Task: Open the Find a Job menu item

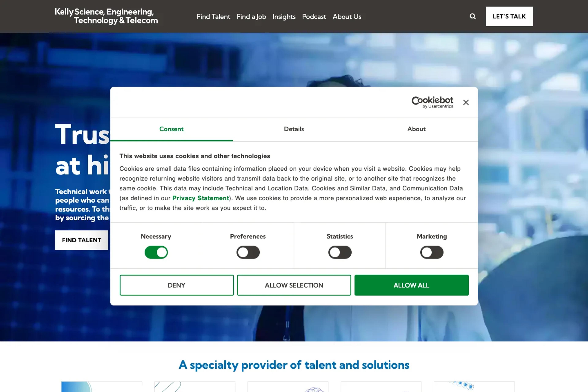Action: (x=251, y=17)
